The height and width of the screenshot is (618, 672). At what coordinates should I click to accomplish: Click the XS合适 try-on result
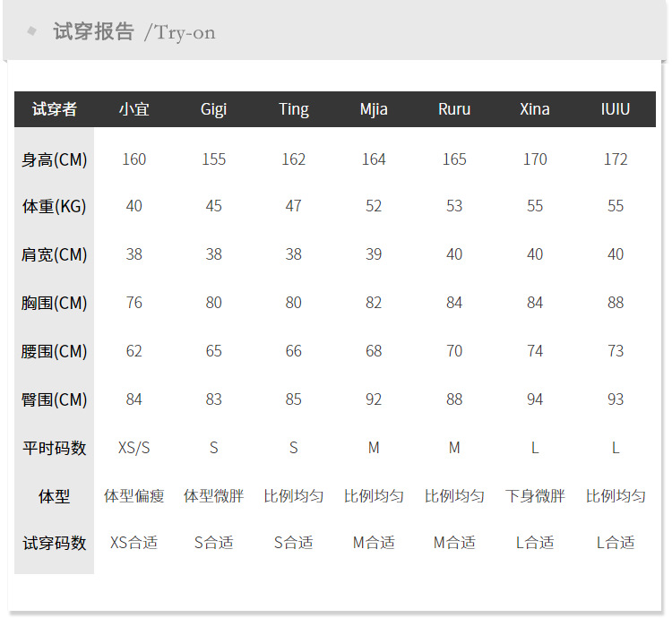(x=134, y=543)
